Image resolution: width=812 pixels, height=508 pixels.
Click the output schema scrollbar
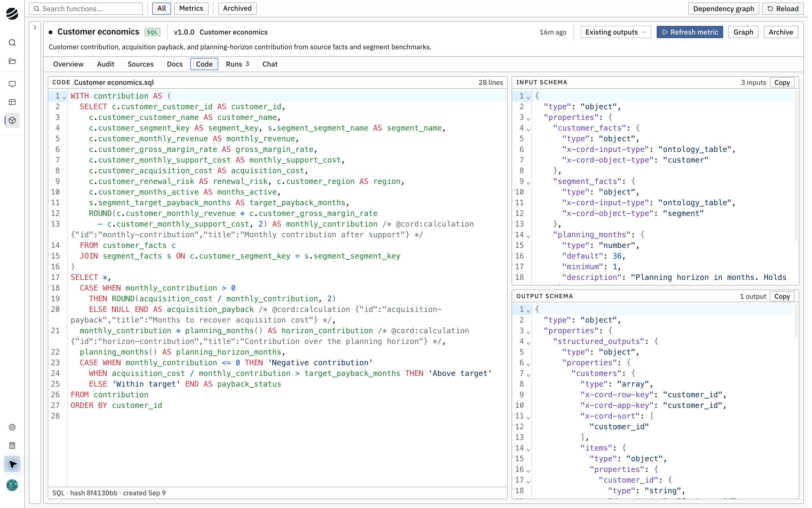click(796, 321)
